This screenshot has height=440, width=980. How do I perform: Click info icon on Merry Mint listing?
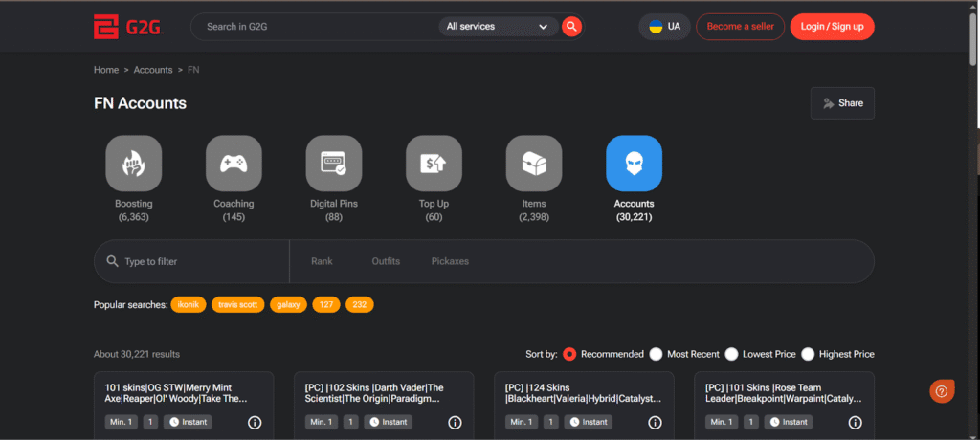click(x=255, y=422)
